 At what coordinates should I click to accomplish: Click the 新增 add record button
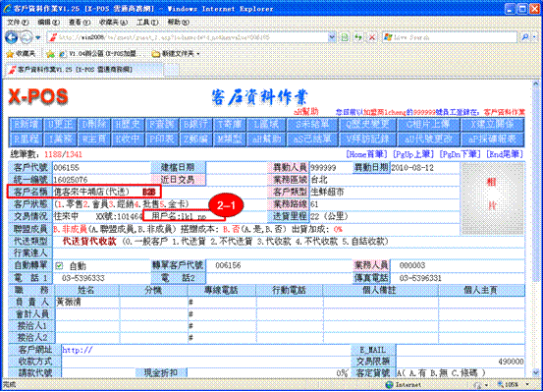coord(26,124)
